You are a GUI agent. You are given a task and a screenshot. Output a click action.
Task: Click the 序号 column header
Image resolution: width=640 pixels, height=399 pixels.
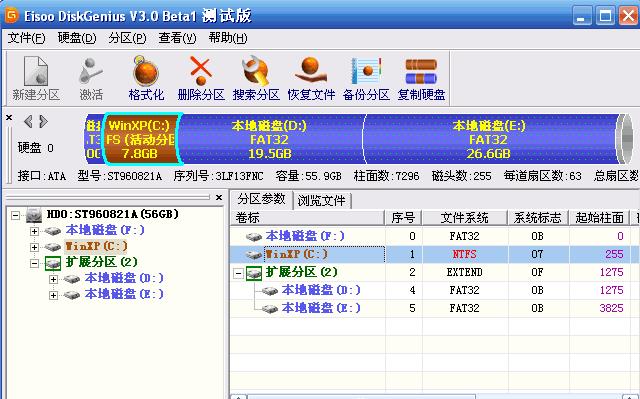[403, 217]
